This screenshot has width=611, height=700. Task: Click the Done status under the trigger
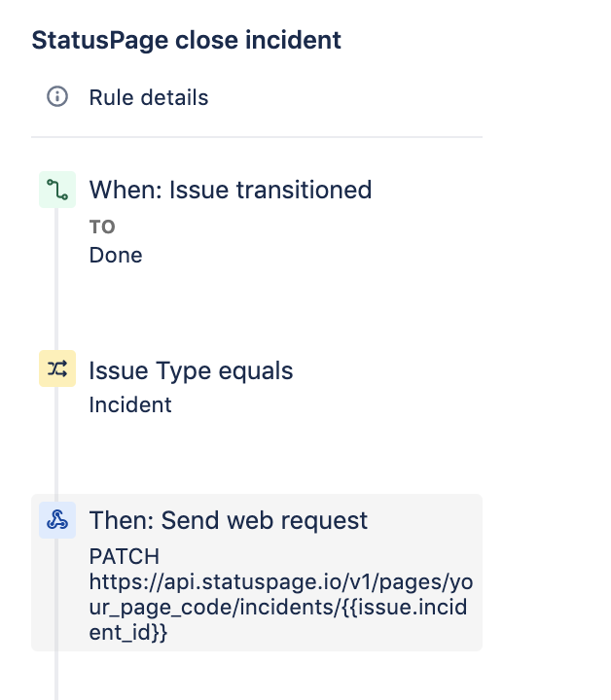(x=116, y=255)
